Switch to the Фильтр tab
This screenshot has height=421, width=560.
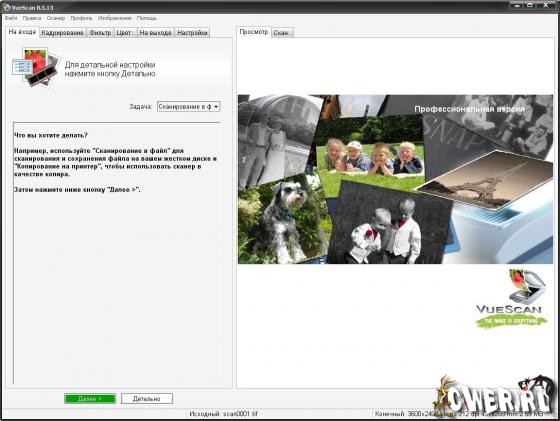(x=100, y=32)
